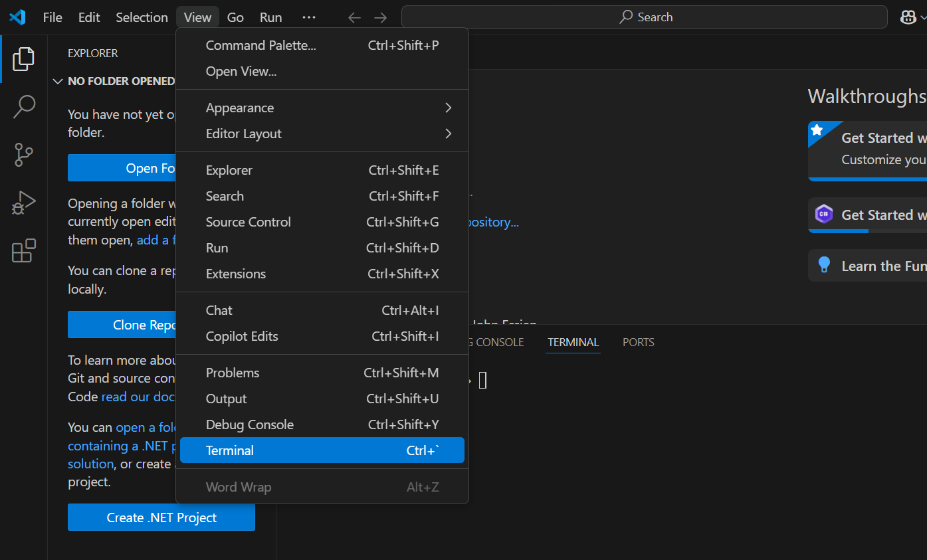927x560 pixels.
Task: Open the Get Started walkthrough card
Action: pos(867,151)
